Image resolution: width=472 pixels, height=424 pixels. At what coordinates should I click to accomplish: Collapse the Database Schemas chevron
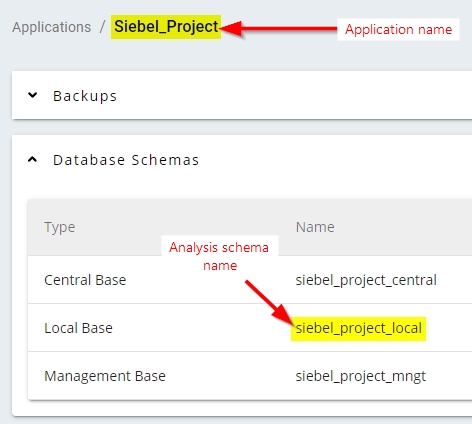[32, 160]
